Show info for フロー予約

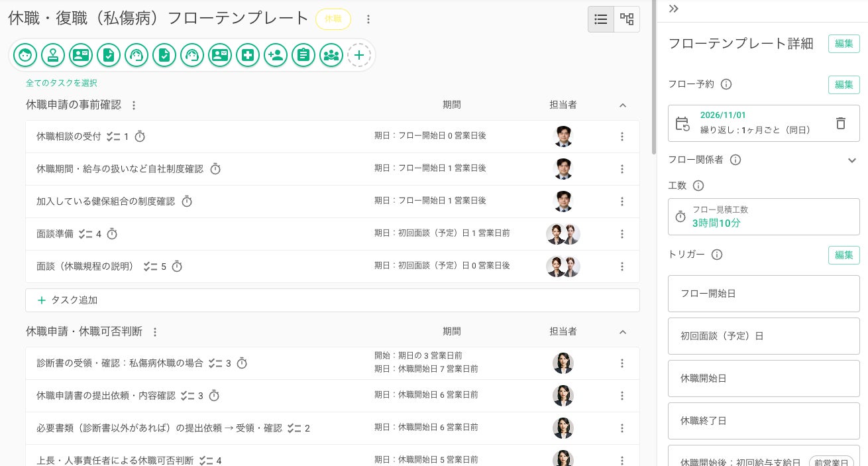[x=726, y=84]
